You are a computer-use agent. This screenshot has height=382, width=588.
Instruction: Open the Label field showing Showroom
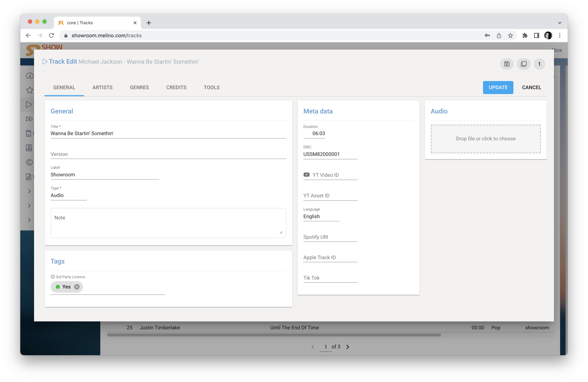coord(105,175)
